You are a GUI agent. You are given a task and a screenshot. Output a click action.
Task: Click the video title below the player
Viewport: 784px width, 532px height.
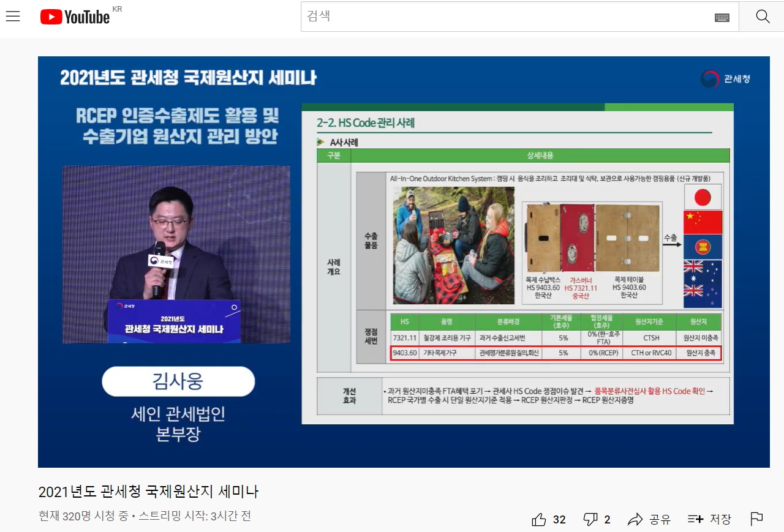click(x=148, y=491)
